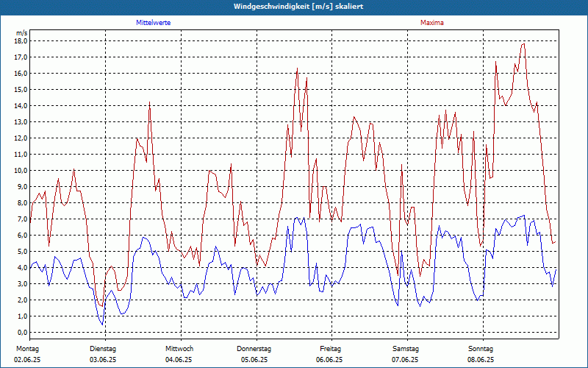Click the red Maxima peak above 16,0 on Donnerstag

tap(298, 68)
